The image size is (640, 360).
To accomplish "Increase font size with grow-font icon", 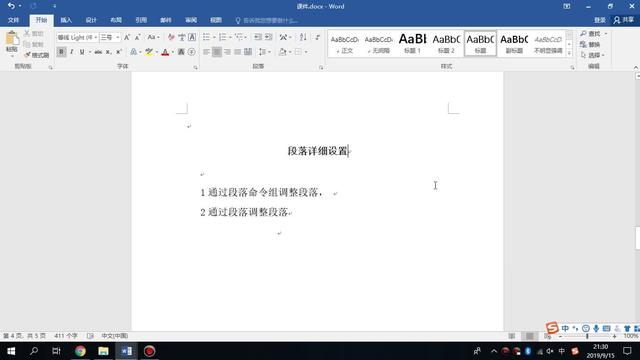I will pyautogui.click(x=127, y=38).
